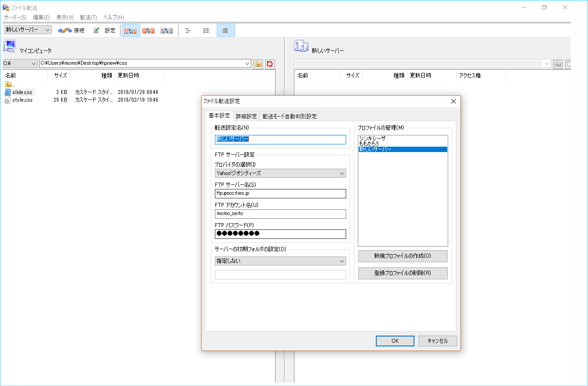Open the C:¥ drive selector
The image size is (588, 386).
[x=19, y=64]
